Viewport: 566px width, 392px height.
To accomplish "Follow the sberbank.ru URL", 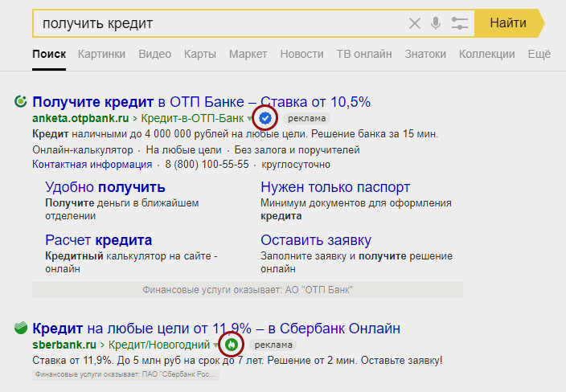I will click(64, 345).
